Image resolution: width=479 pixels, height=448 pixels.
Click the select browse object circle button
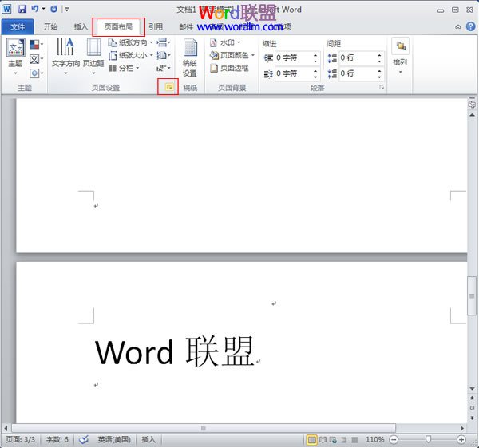472,408
